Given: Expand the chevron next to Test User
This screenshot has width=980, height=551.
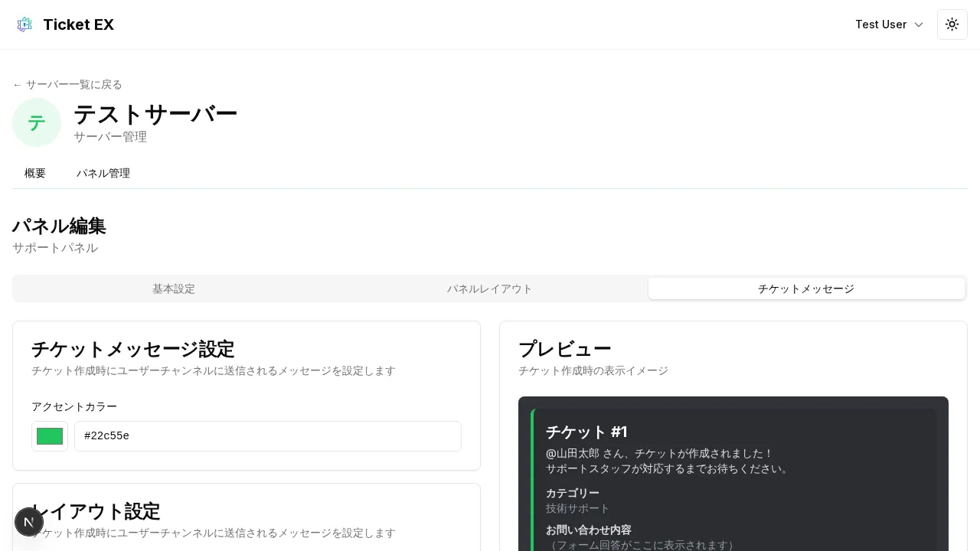Looking at the screenshot, I should [919, 24].
